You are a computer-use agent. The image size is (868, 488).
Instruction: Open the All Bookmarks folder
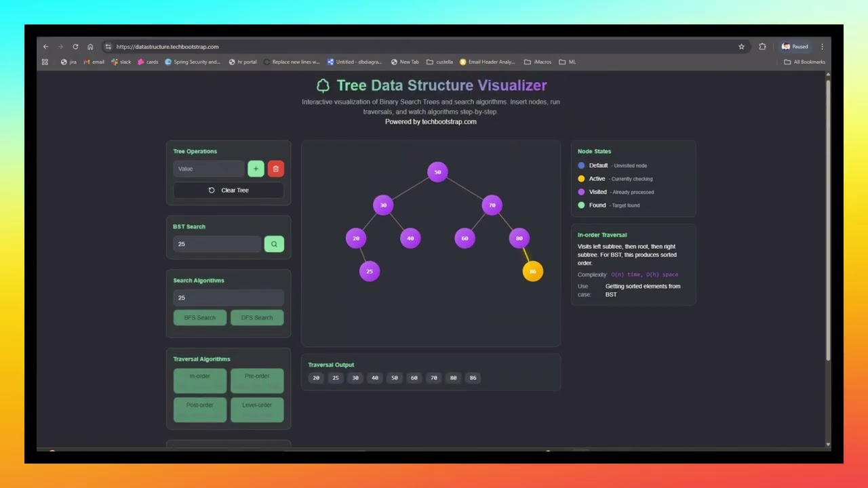(x=805, y=62)
